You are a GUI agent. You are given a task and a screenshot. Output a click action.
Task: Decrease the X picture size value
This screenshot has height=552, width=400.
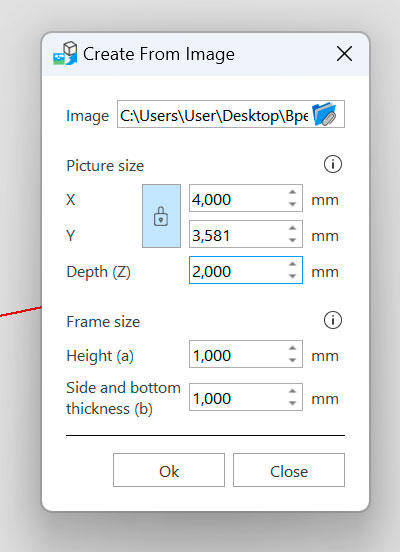(292, 204)
